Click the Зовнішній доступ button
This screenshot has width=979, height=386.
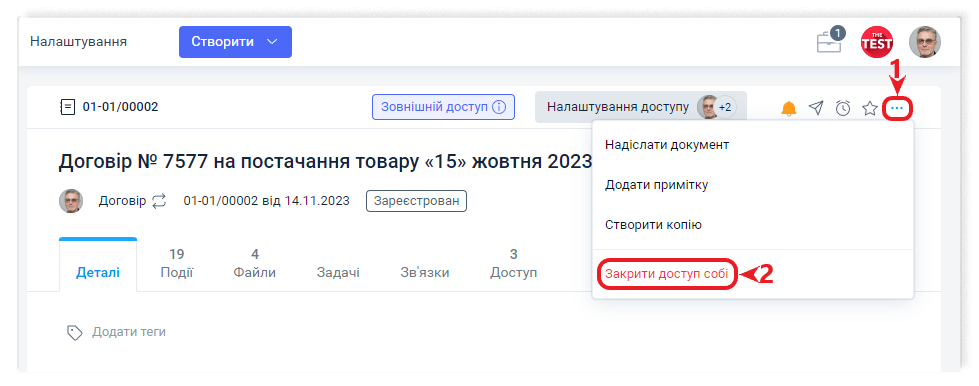tap(443, 107)
